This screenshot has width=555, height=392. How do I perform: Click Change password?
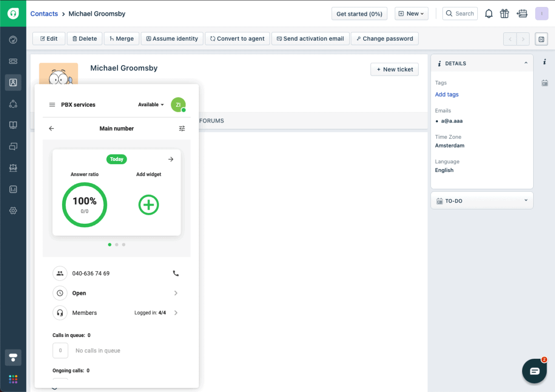[385, 39]
